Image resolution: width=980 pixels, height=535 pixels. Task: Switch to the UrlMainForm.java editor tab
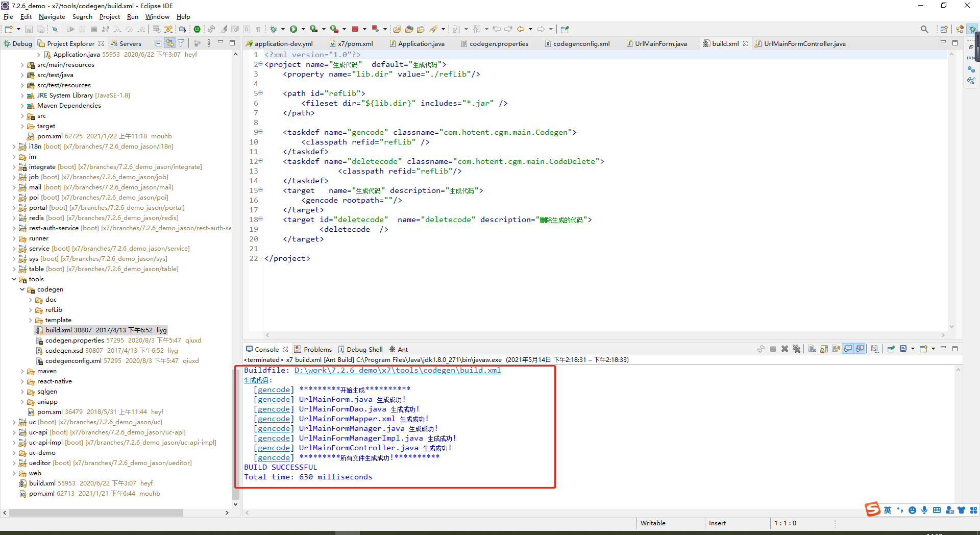(660, 43)
